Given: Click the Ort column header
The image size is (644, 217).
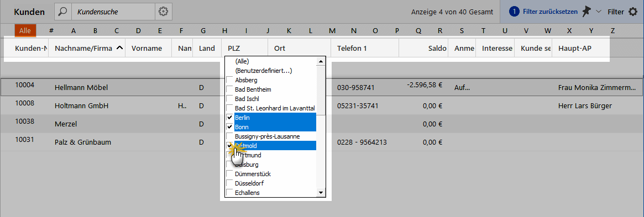Looking at the screenshot, I should click(300, 48).
